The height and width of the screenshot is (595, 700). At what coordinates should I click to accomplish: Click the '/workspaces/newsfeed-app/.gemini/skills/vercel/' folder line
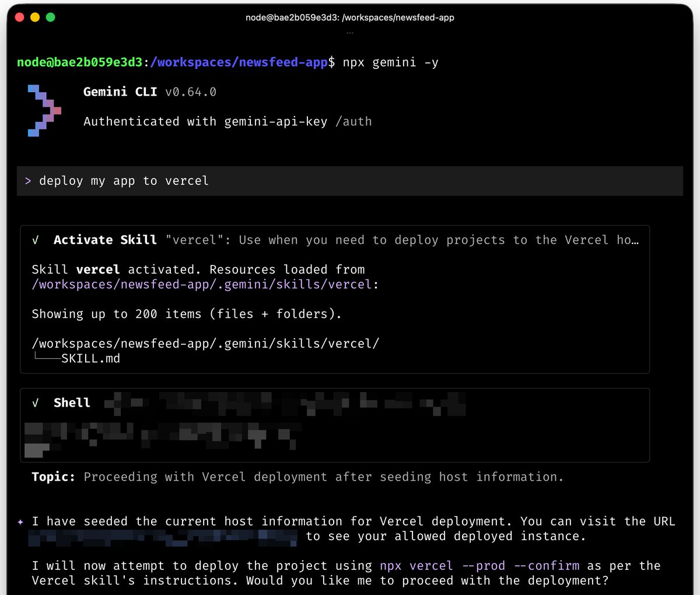(x=205, y=344)
